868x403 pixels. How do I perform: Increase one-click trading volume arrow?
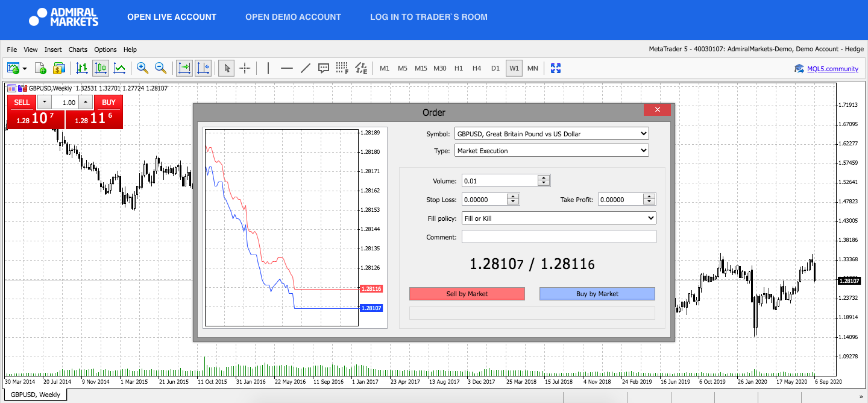[x=86, y=103]
